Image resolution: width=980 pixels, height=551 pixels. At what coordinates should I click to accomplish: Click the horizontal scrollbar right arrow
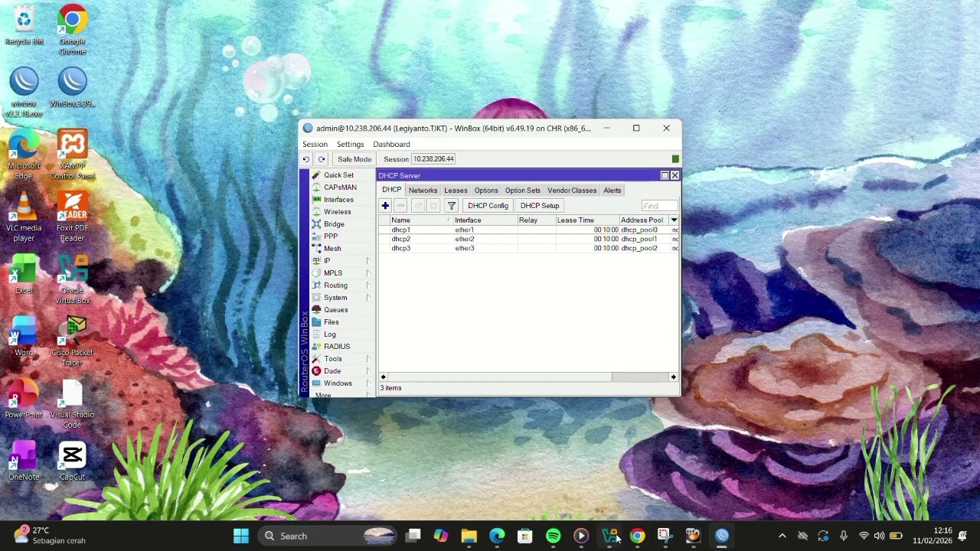[x=674, y=377]
